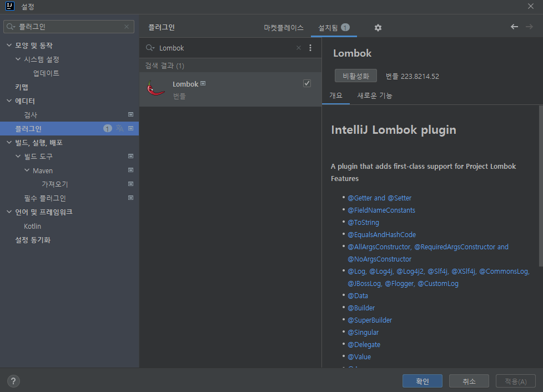Click the forward navigation arrow
543x392 pixels.
[x=529, y=27]
